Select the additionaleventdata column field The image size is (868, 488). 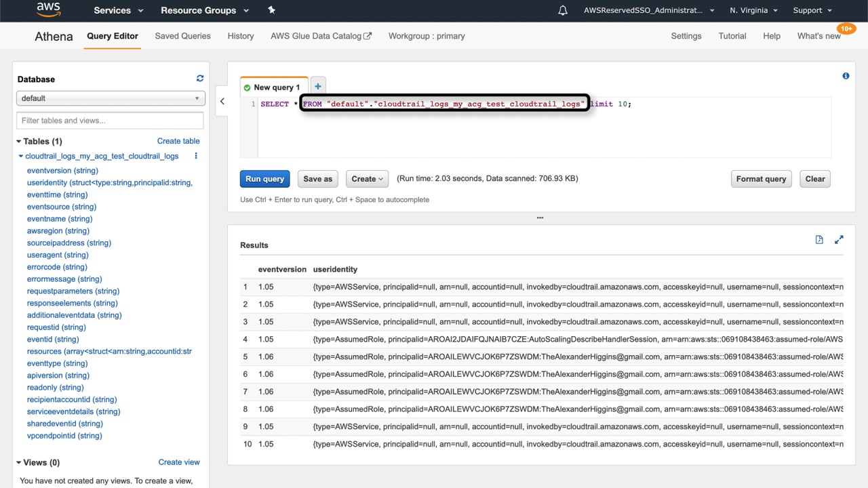(x=75, y=315)
